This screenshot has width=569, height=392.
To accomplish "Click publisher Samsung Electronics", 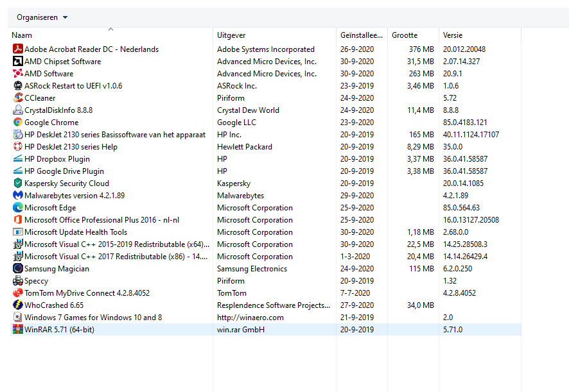I will click(252, 269).
